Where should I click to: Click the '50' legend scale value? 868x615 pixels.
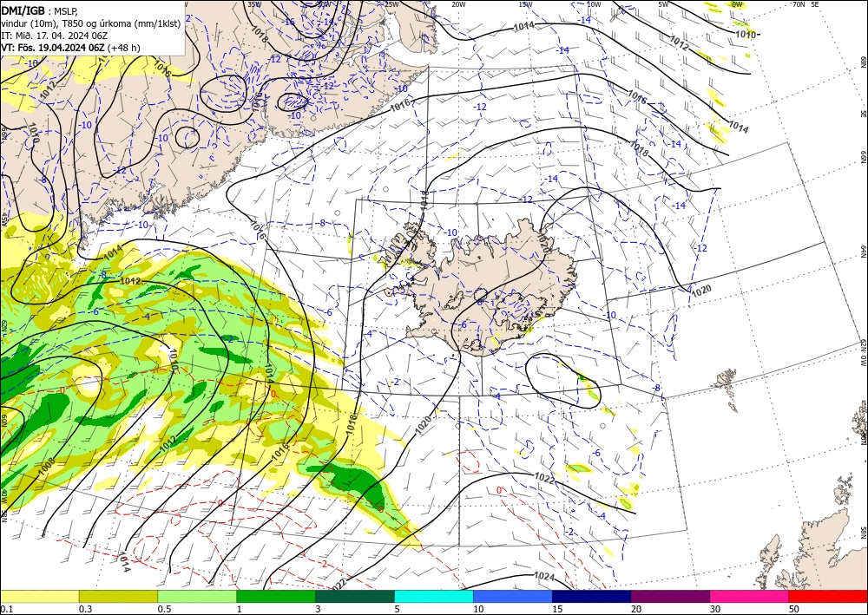794,609
